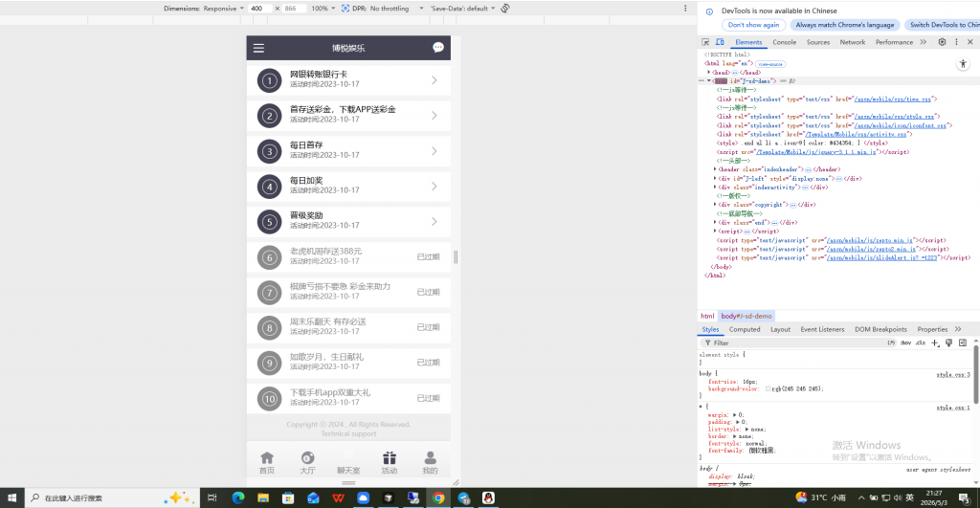Open the Layout tab
The image size is (980, 508).
[780, 329]
